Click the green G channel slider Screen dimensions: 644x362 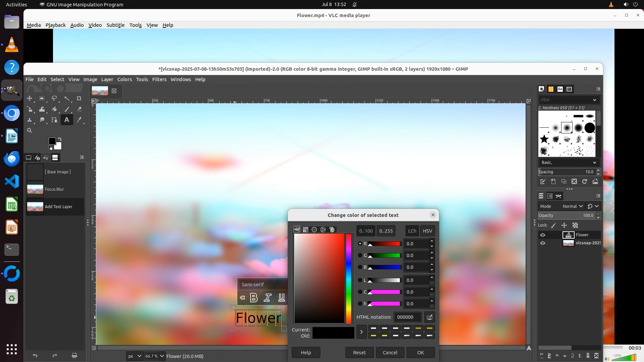(x=384, y=255)
